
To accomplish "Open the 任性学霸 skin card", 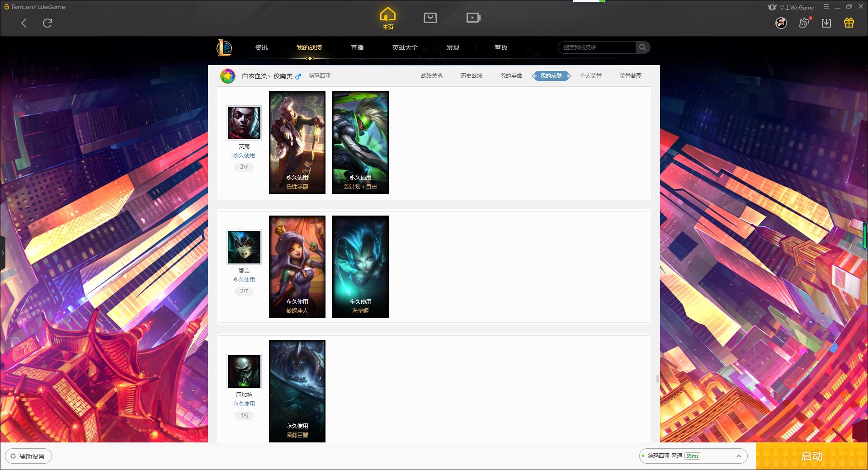I will point(297,142).
